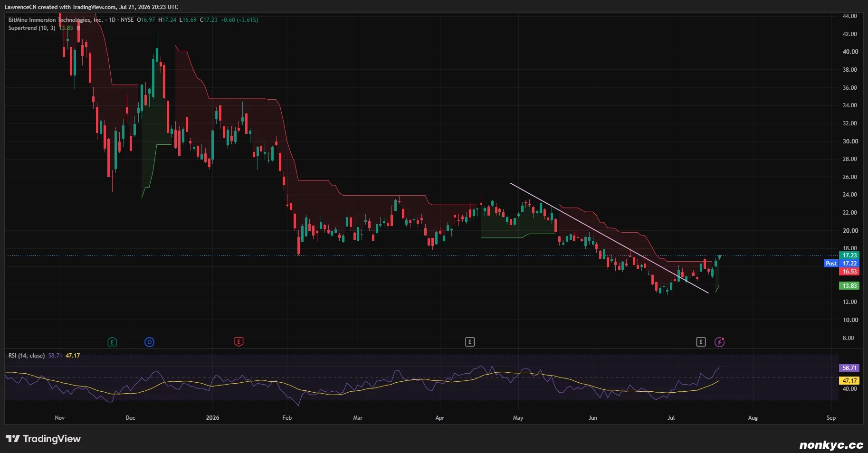Click the yellow 47.17 value in RSI legend
Image resolution: width=868 pixels, height=453 pixels.
click(x=73, y=356)
